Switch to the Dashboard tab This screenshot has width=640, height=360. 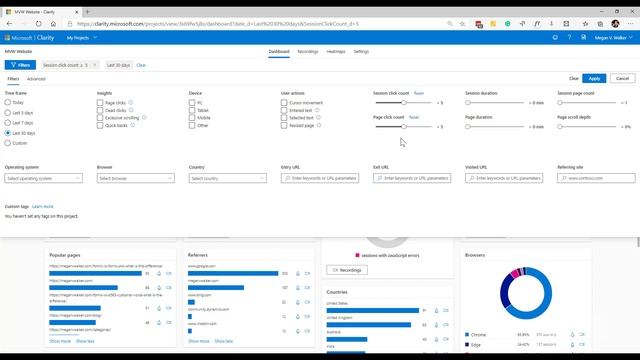pyautogui.click(x=279, y=51)
